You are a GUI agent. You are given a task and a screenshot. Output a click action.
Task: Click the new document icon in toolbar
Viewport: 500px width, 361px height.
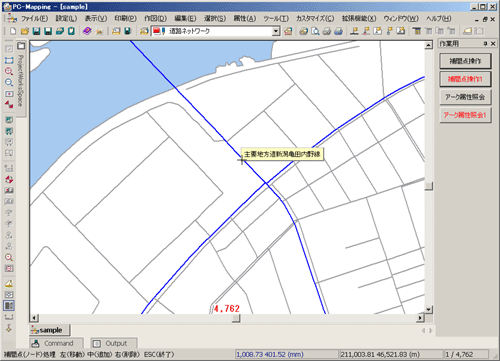coord(13,31)
